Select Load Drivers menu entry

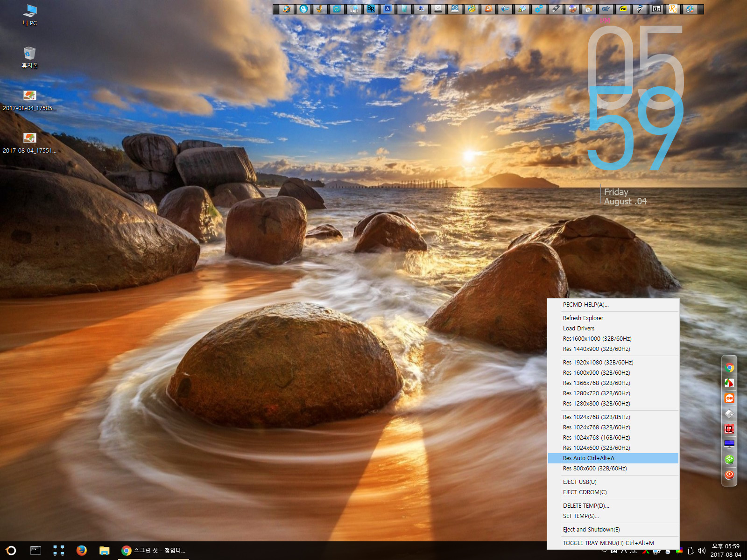[x=613, y=329]
